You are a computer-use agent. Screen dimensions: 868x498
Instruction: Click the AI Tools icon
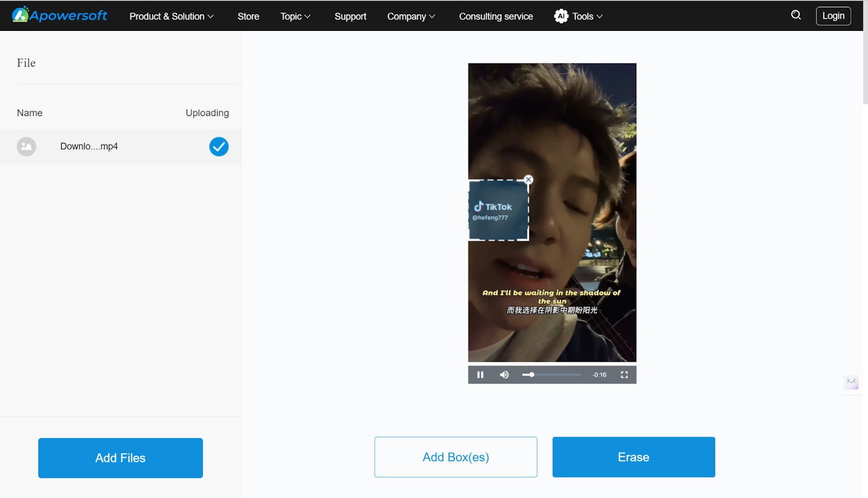tap(561, 16)
